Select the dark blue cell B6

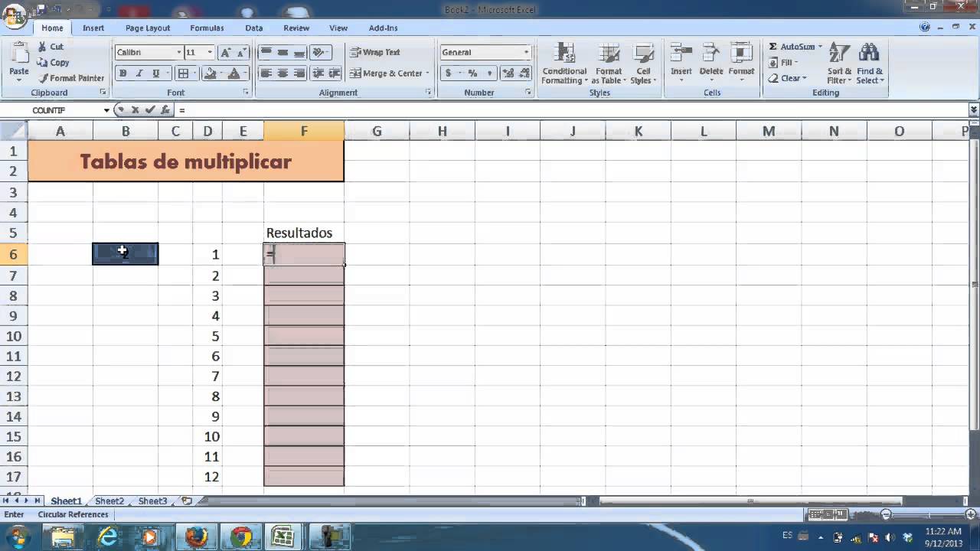tap(126, 254)
